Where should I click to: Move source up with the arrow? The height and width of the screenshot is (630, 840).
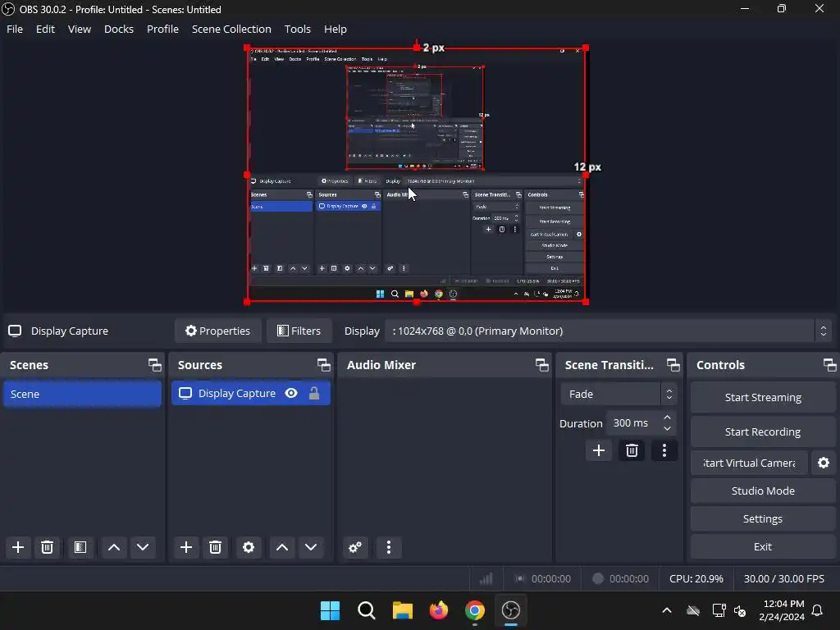[282, 547]
